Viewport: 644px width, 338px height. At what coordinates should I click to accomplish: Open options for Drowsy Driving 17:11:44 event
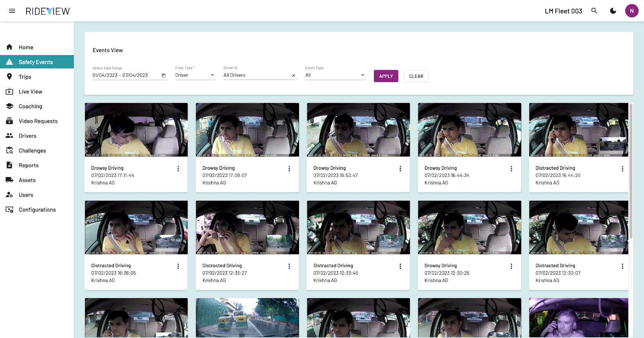178,169
